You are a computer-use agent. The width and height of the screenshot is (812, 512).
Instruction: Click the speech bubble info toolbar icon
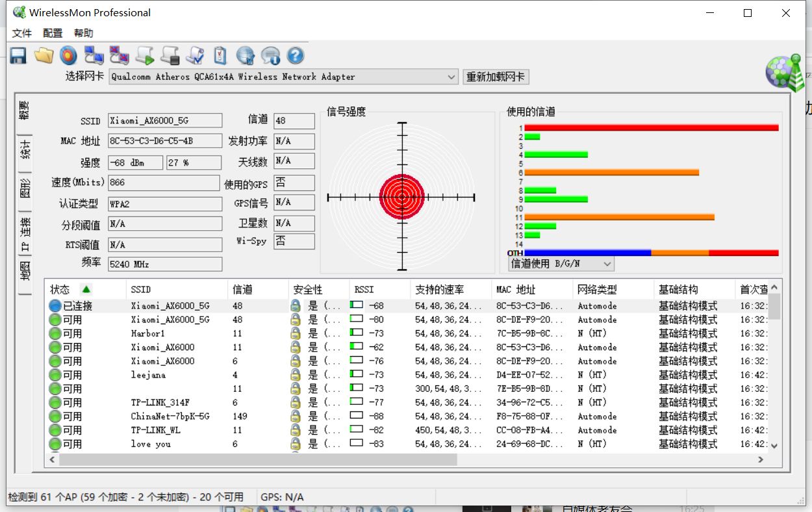[x=270, y=55]
